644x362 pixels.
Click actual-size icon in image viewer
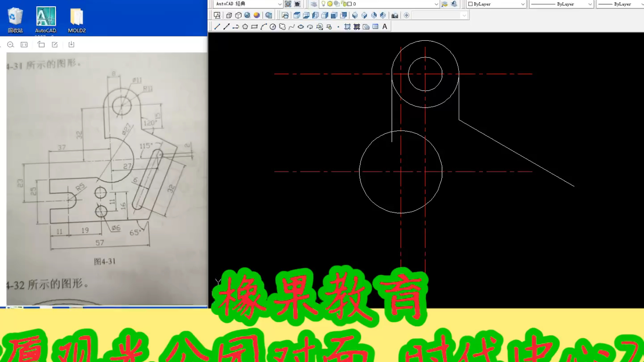(x=24, y=45)
